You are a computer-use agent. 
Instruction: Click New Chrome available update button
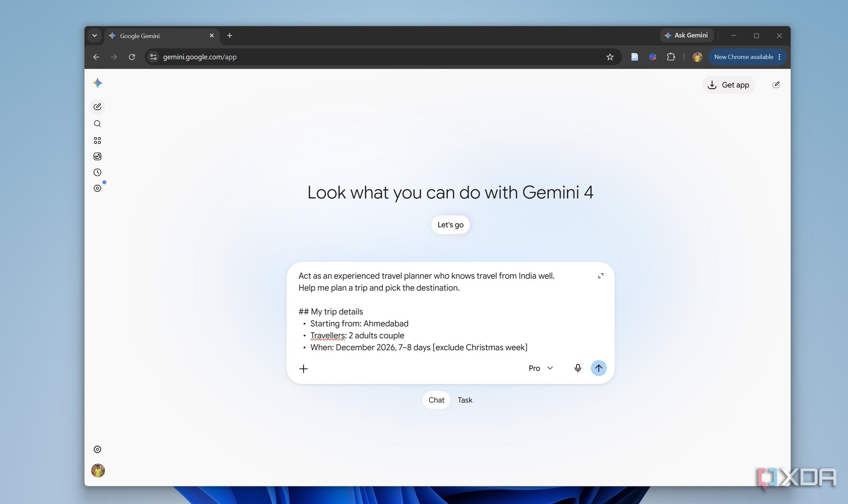[x=747, y=57]
